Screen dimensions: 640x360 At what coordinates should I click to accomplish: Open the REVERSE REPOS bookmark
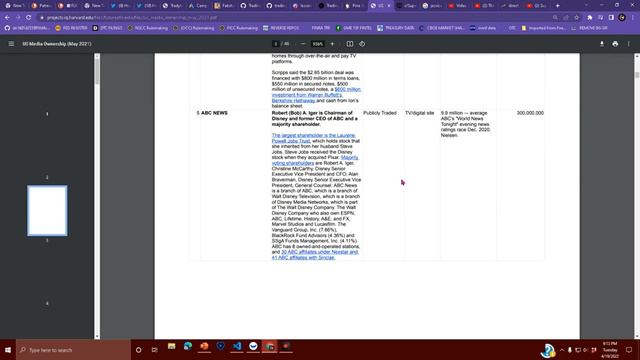[281, 28]
